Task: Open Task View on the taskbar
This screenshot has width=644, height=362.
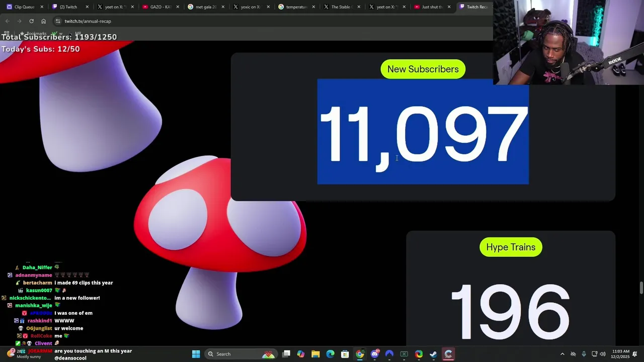Action: pos(286,354)
